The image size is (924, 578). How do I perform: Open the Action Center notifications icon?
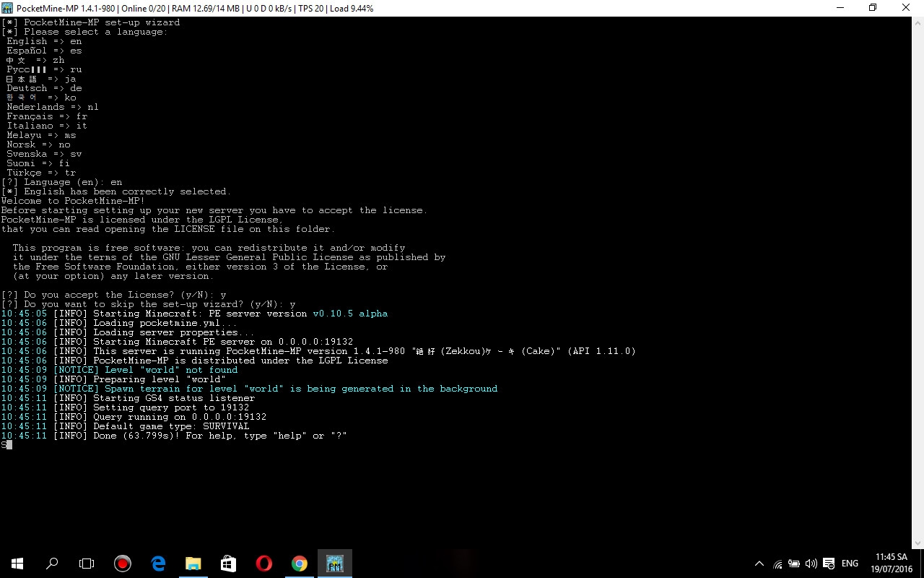(x=829, y=564)
